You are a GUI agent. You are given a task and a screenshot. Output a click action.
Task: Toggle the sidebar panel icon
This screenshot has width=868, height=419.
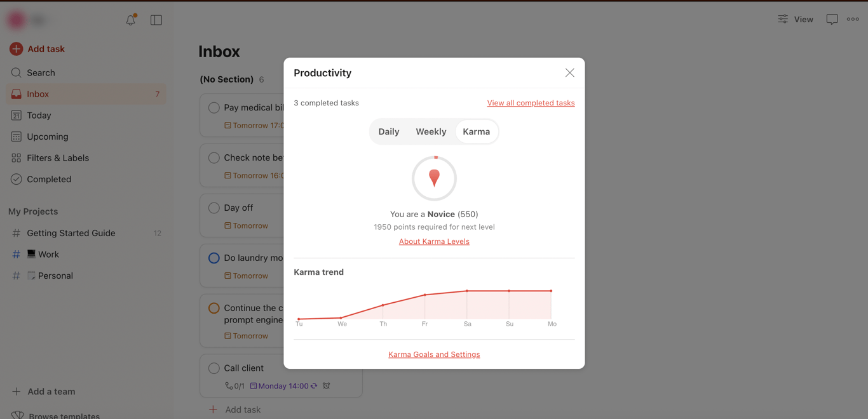156,20
